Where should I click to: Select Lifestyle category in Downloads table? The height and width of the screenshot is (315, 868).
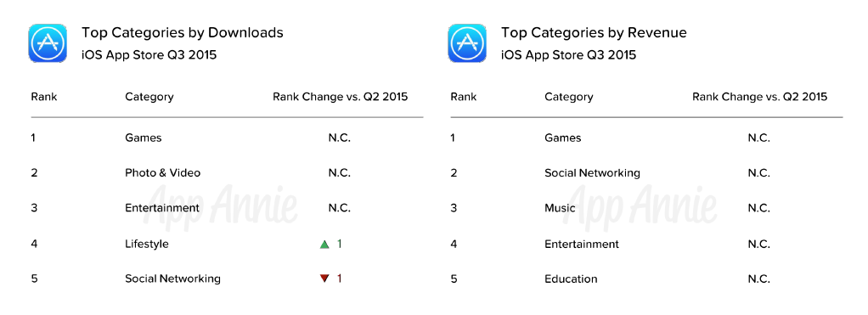[x=147, y=245]
